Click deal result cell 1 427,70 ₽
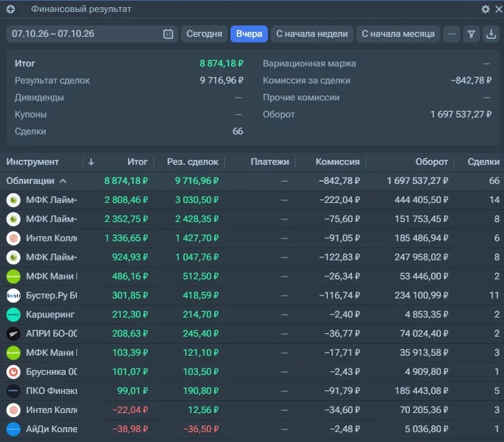 pyautogui.click(x=197, y=238)
